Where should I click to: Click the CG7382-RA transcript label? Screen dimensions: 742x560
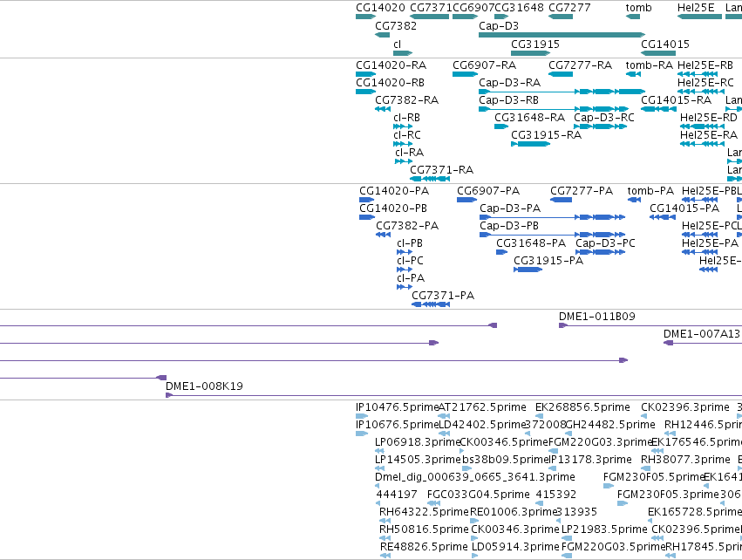pos(407,100)
